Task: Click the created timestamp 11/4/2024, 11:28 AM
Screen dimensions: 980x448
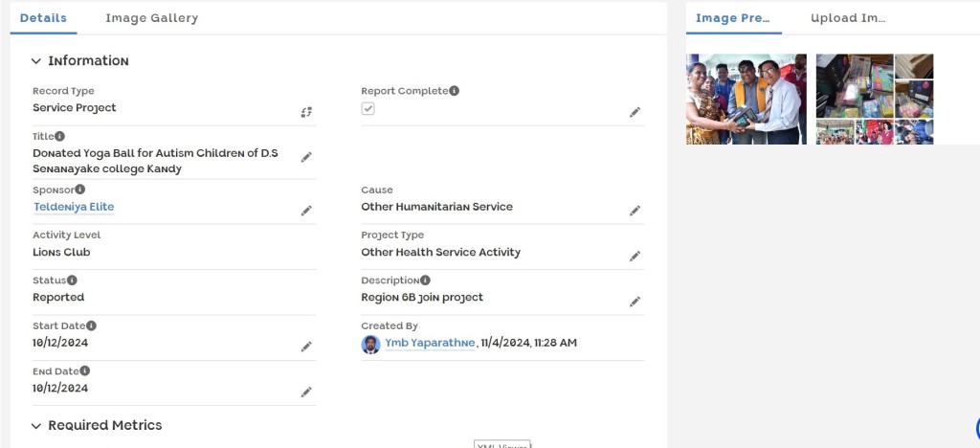Action: click(x=528, y=343)
